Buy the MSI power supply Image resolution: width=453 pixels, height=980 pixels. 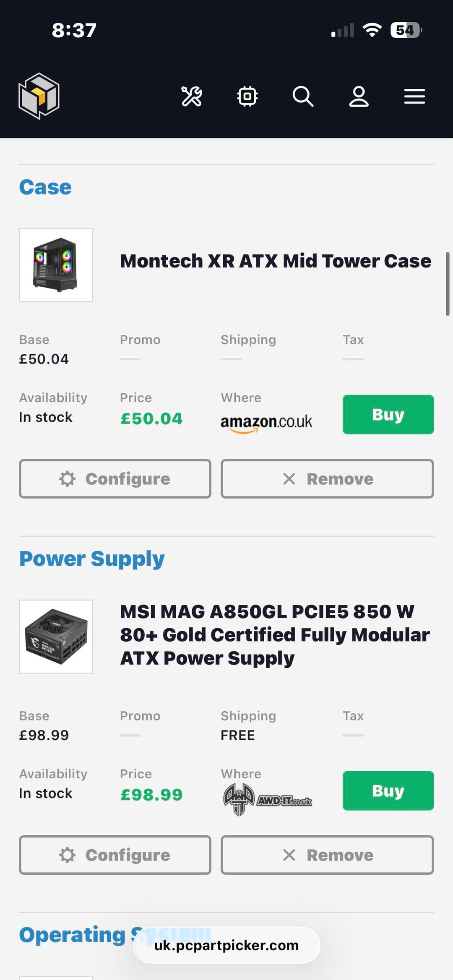tap(388, 790)
